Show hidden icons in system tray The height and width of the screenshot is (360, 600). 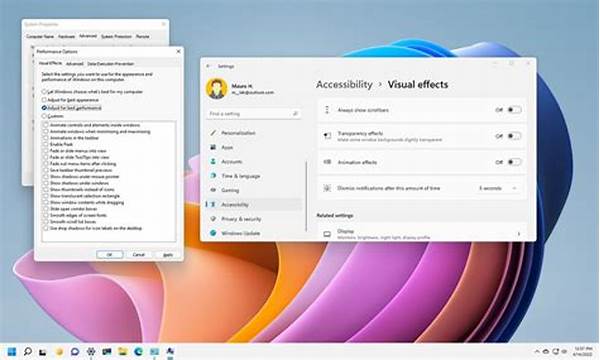point(537,351)
